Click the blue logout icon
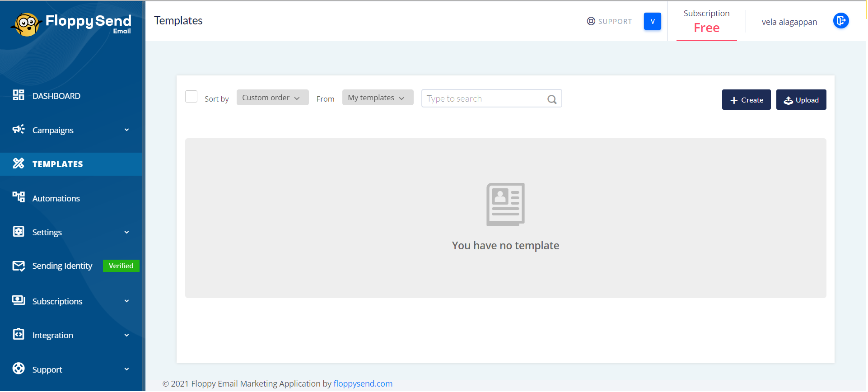Screen dimensions: 868x392 tap(841, 21)
